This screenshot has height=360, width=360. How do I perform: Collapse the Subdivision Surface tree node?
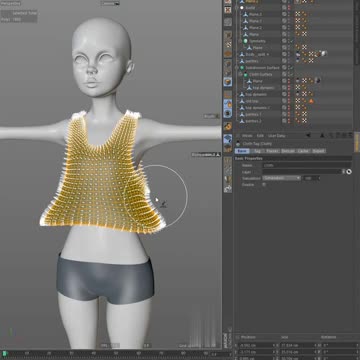237,67
